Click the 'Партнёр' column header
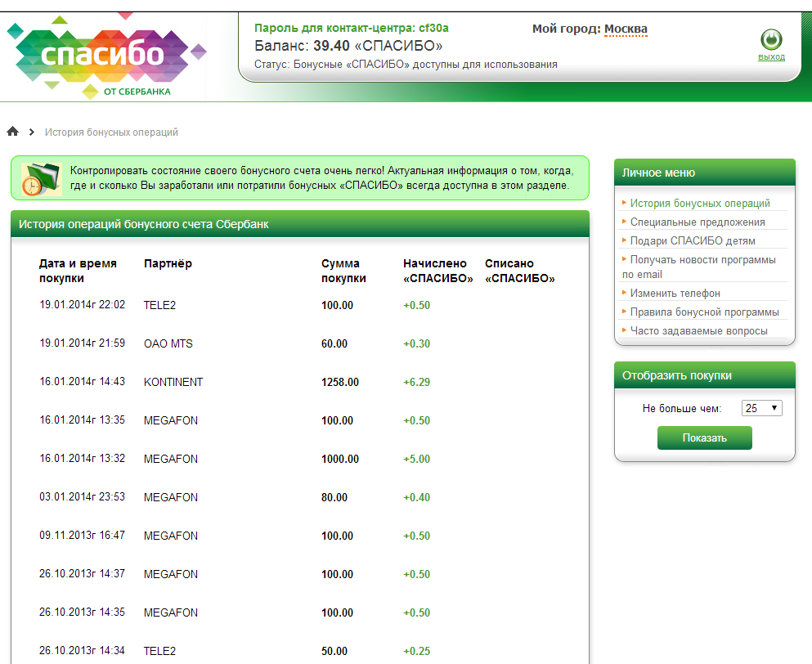 168,263
